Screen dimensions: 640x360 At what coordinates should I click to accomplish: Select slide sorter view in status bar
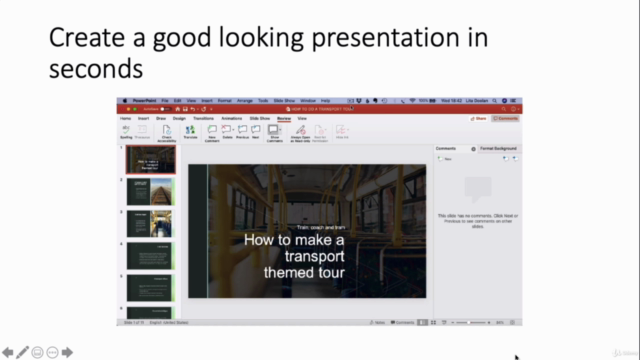coord(433,322)
